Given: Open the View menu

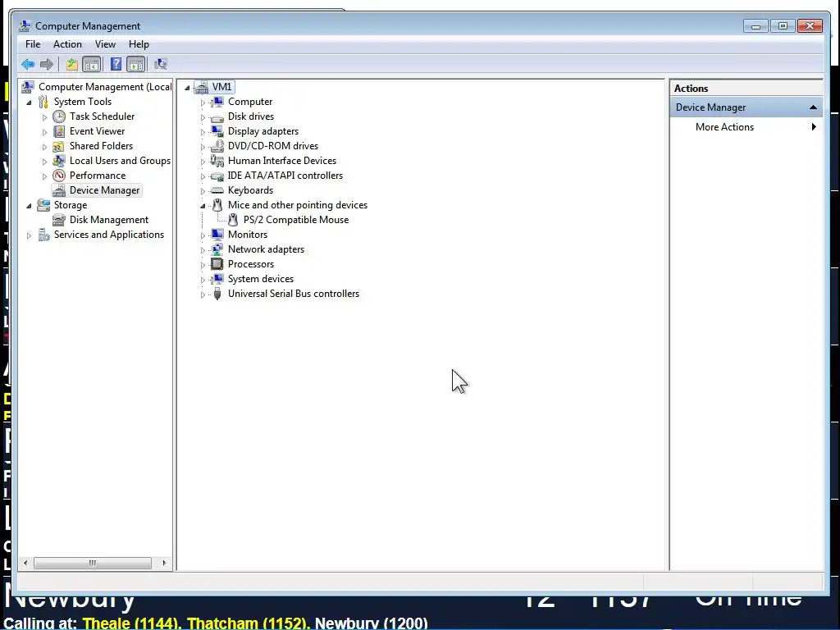Looking at the screenshot, I should [105, 44].
